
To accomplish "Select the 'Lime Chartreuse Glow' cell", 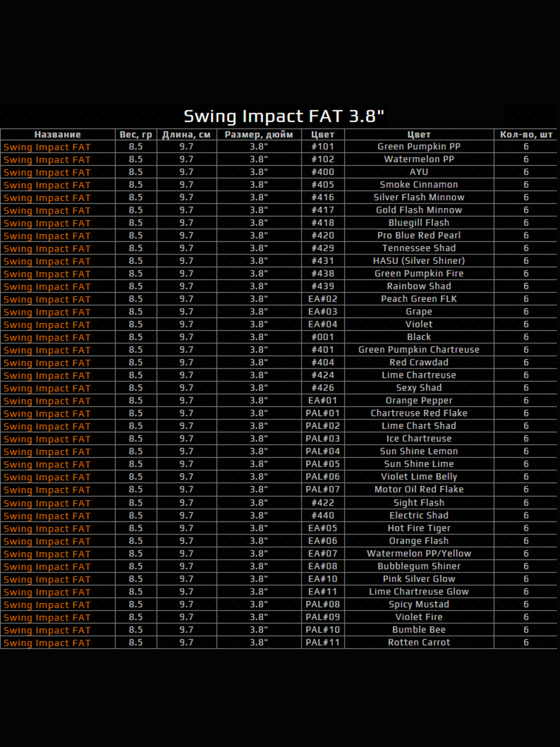I will pos(419,592).
